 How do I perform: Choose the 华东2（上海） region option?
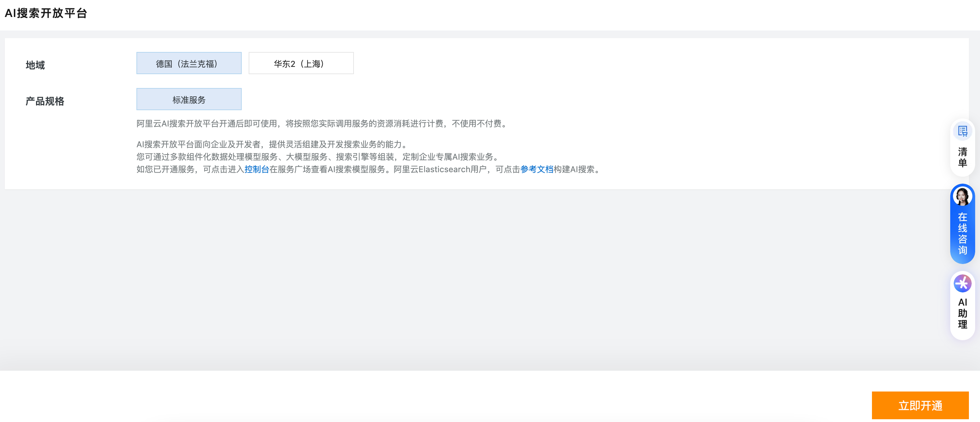(x=301, y=63)
